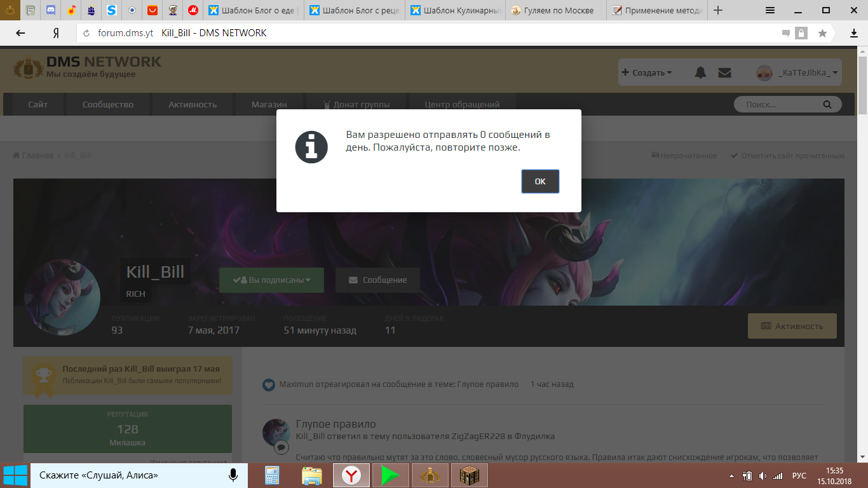Open the Магазин menu item
This screenshot has width=868, height=488.
coord(269,104)
